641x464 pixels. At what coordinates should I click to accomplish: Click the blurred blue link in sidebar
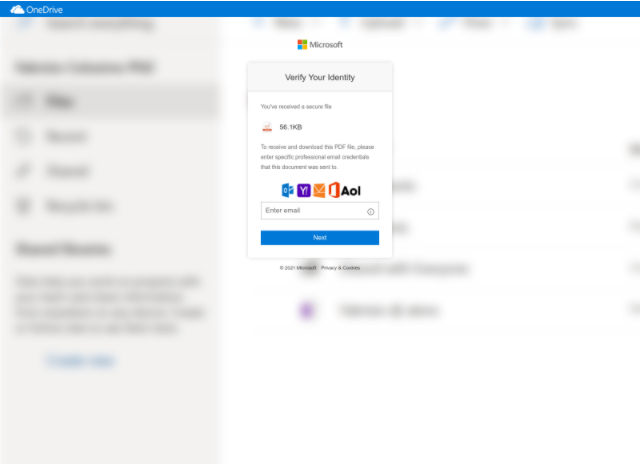(80, 361)
